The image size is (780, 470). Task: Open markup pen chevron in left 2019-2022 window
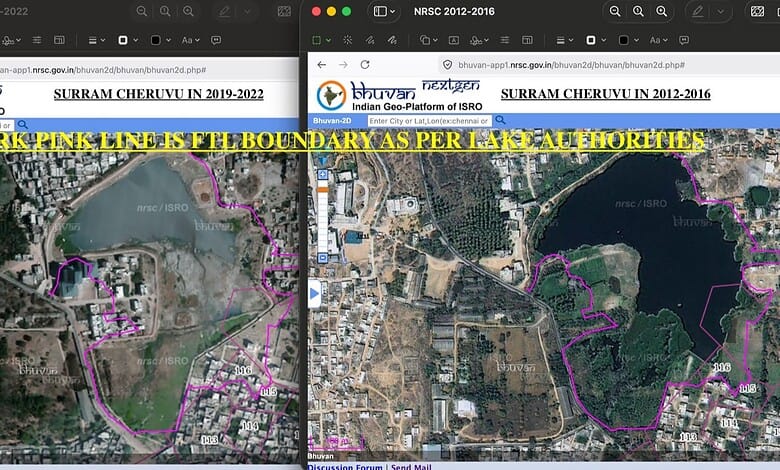point(247,11)
